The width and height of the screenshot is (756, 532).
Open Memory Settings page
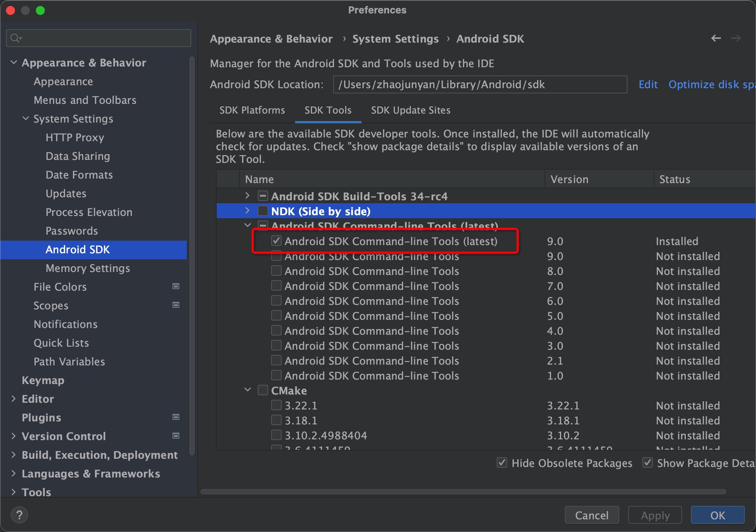(x=88, y=268)
